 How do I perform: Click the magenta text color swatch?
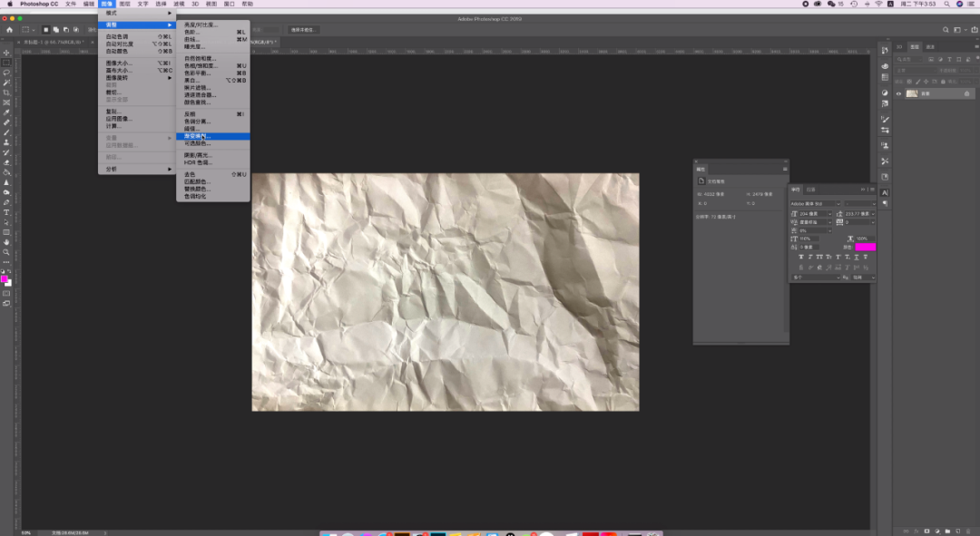tap(865, 247)
